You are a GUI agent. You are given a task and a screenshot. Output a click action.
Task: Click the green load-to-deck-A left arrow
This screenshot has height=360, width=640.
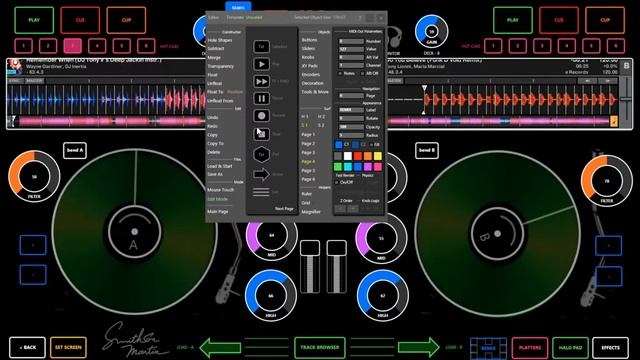point(220,347)
